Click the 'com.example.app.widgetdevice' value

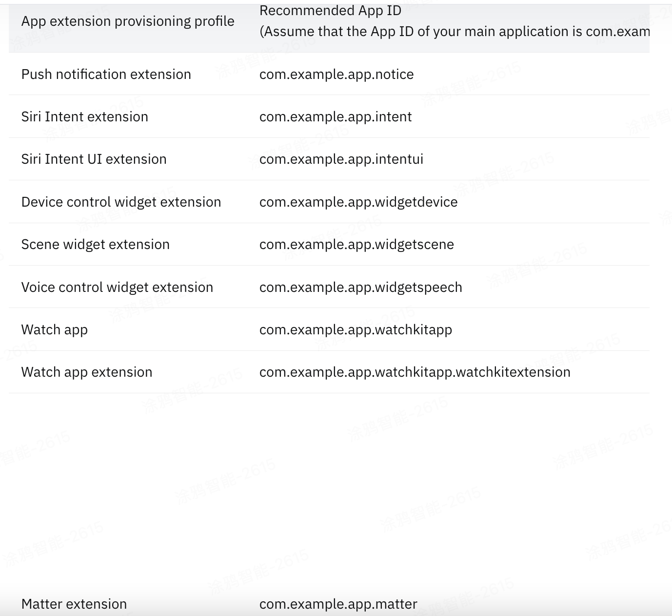pyautogui.click(x=358, y=202)
